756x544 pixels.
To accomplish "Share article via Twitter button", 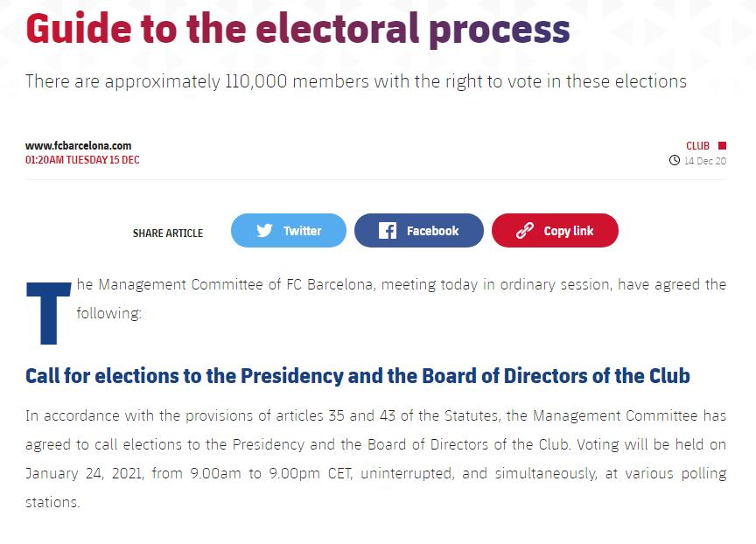I will 289,230.
